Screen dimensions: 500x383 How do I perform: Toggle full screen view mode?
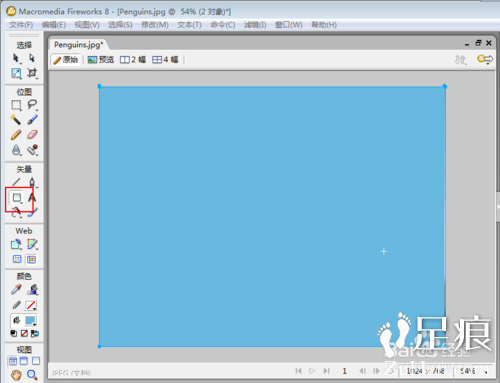(36, 361)
